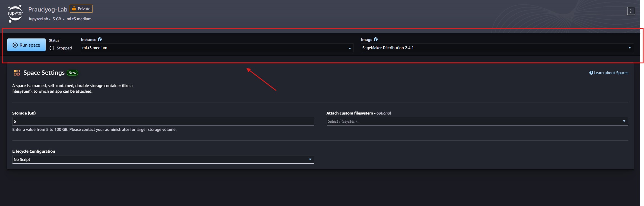Click the green New badge
The image size is (644, 206).
pyautogui.click(x=72, y=73)
